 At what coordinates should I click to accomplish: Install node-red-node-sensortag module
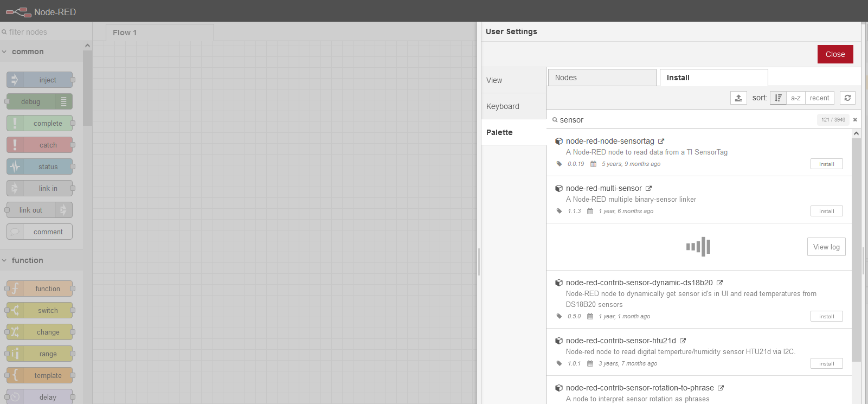pyautogui.click(x=826, y=164)
